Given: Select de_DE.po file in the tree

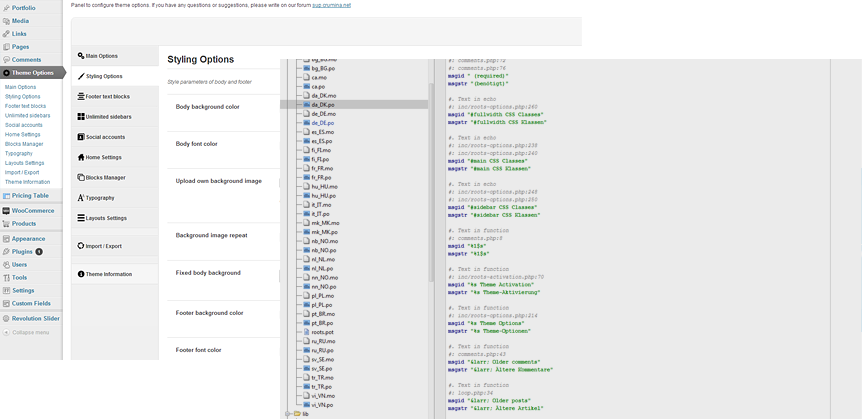Looking at the screenshot, I should [x=323, y=123].
